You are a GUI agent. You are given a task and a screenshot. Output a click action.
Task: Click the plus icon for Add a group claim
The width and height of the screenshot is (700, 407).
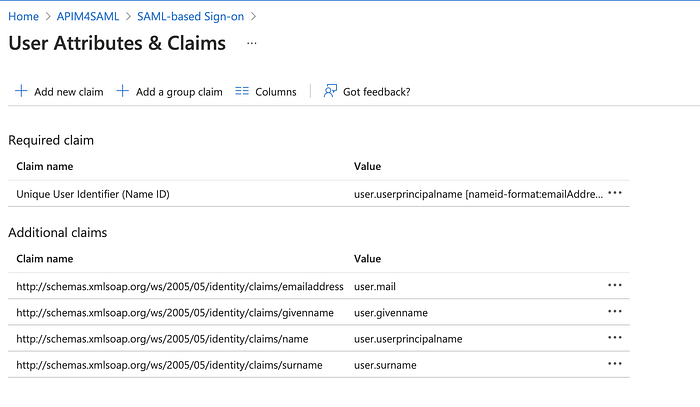[x=123, y=91]
